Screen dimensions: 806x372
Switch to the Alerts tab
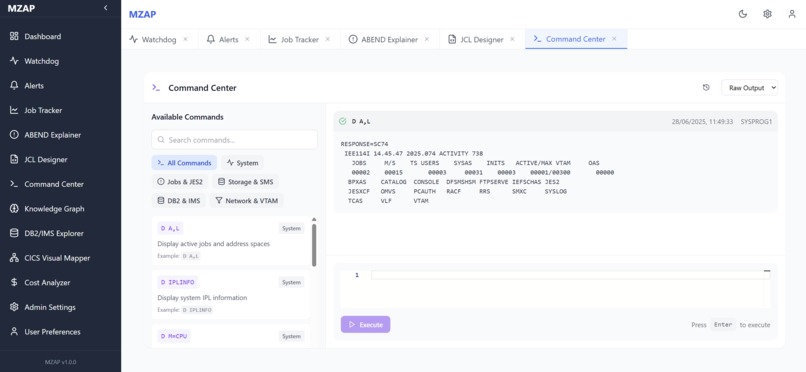coord(229,40)
